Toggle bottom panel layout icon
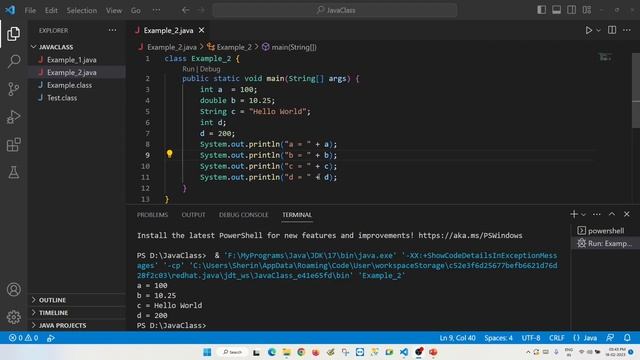 556,10
